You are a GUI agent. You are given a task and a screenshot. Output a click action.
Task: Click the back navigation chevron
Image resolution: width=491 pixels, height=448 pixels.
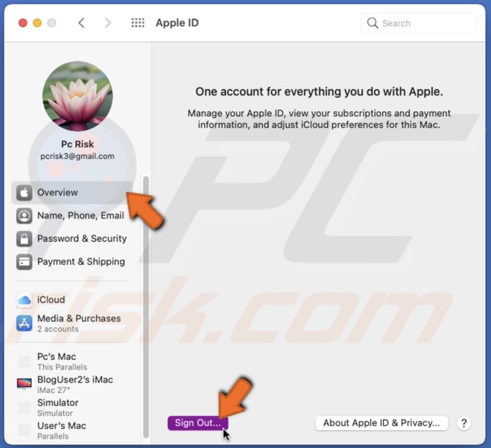[81, 23]
